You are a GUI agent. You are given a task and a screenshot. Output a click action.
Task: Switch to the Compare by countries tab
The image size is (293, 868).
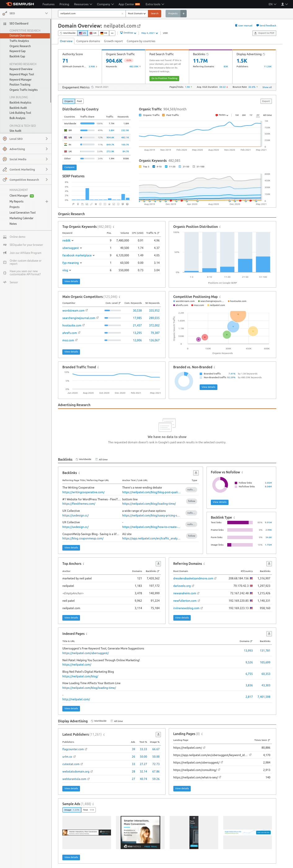[x=141, y=41]
